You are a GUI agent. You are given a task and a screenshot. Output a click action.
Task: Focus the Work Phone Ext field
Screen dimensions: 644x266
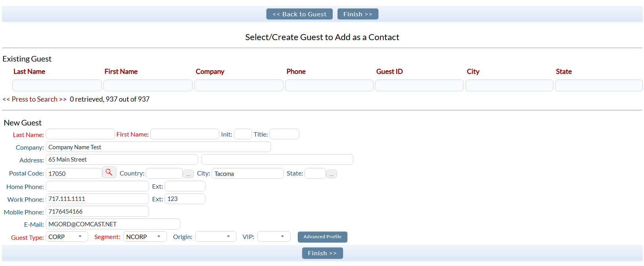tap(185, 199)
